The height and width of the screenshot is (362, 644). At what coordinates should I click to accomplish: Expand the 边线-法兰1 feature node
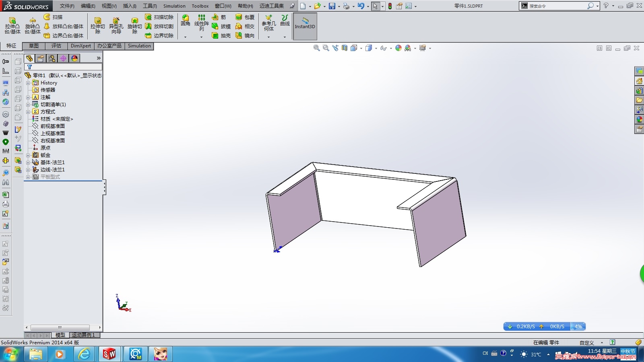pyautogui.click(x=28, y=170)
